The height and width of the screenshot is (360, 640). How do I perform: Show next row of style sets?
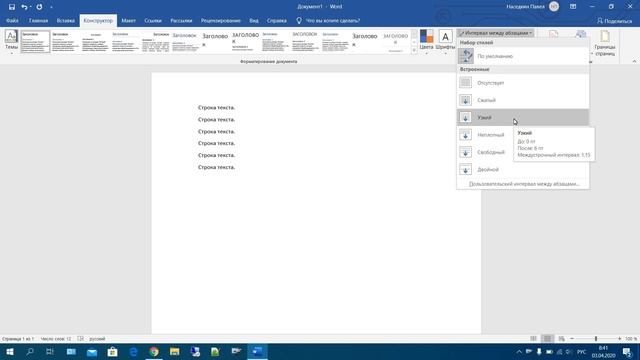pyautogui.click(x=414, y=42)
